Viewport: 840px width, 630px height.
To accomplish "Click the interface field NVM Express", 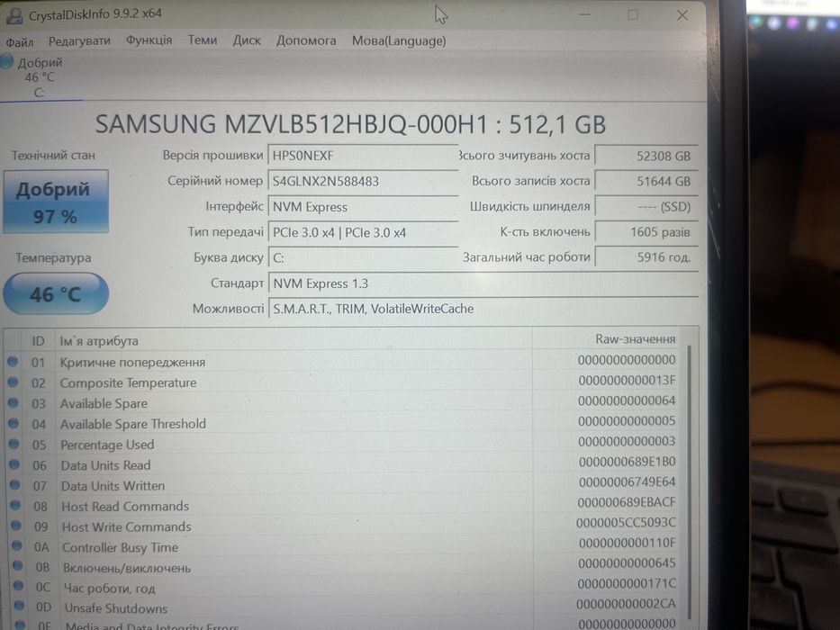I will (362, 207).
